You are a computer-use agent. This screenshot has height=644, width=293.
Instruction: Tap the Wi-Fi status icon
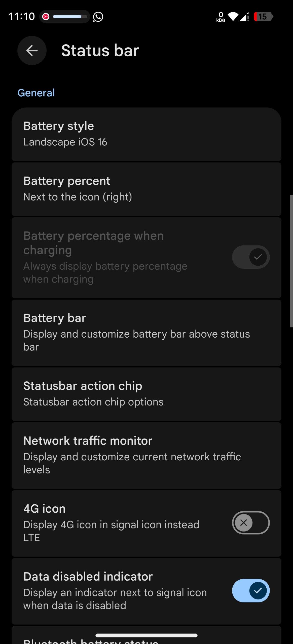(x=233, y=17)
